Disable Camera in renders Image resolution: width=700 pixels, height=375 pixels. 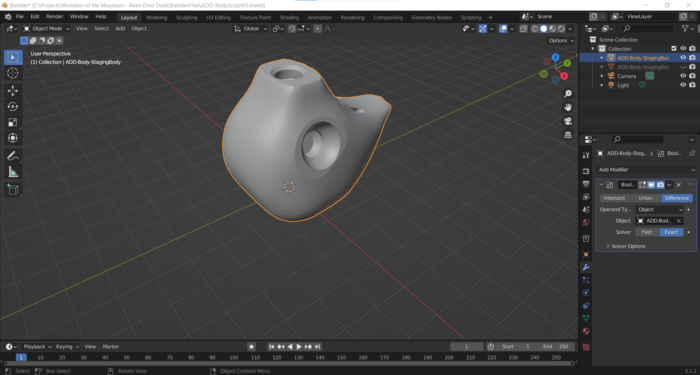[692, 76]
